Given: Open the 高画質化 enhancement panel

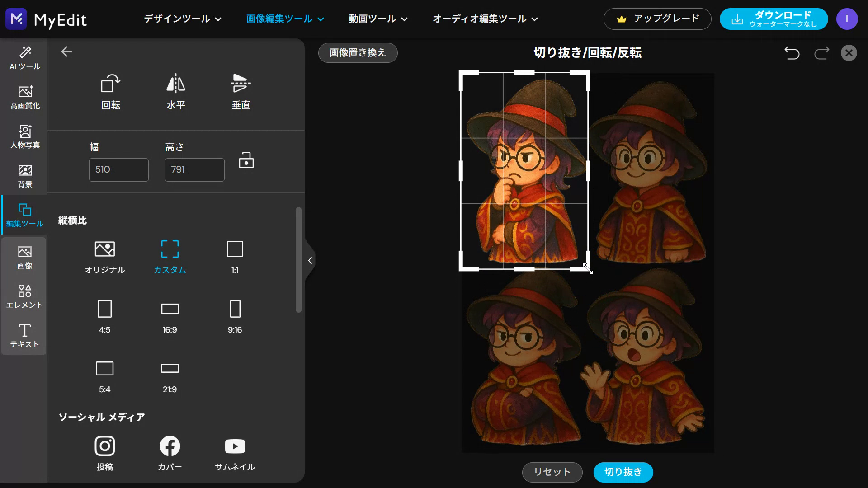Looking at the screenshot, I should (25, 97).
